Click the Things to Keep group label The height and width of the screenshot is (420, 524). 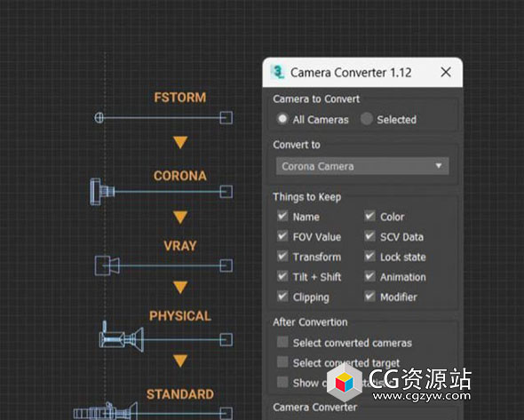[306, 197]
